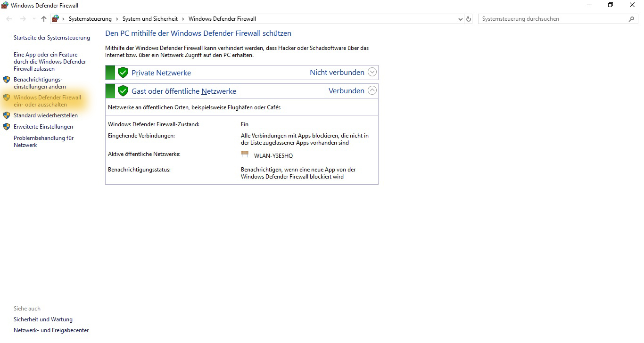Open Problembehandlung für Netzwerk
Screen dimensions: 644x343
pyautogui.click(x=44, y=141)
